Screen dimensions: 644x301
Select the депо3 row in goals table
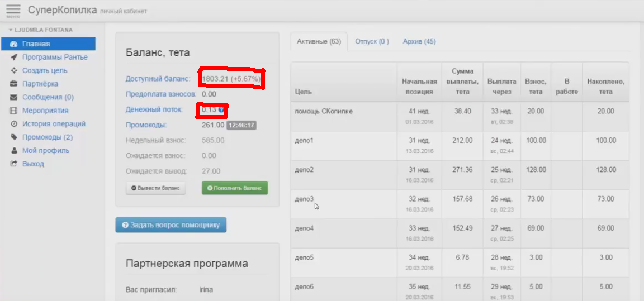pos(305,199)
